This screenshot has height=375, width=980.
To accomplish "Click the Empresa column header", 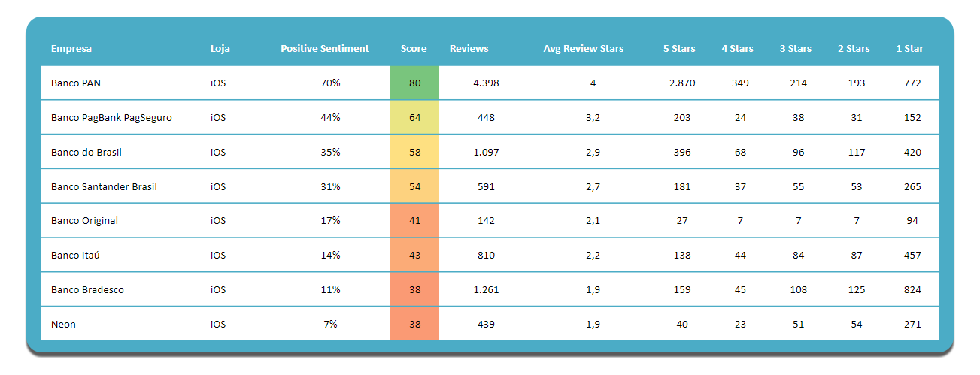I will [71, 49].
